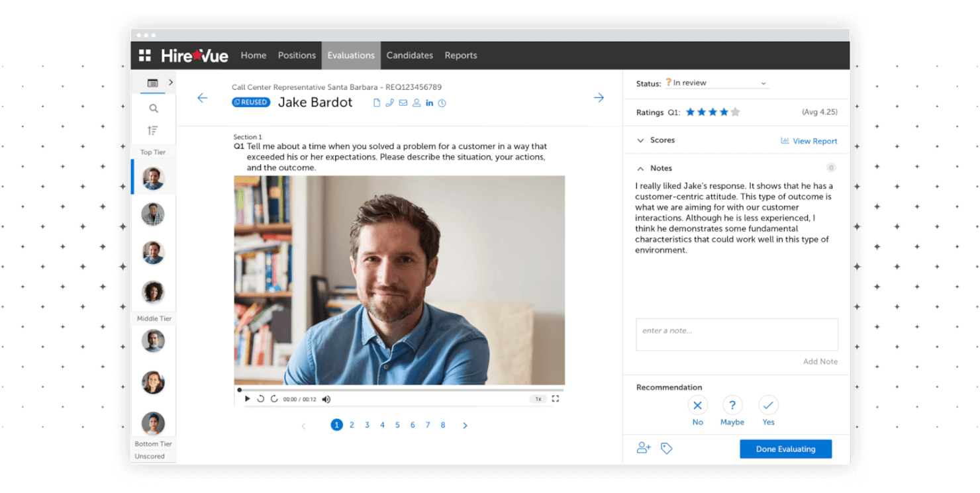980x493 pixels.
Task: Click the phone icon beside Jake Bardot
Action: pyautogui.click(x=389, y=103)
